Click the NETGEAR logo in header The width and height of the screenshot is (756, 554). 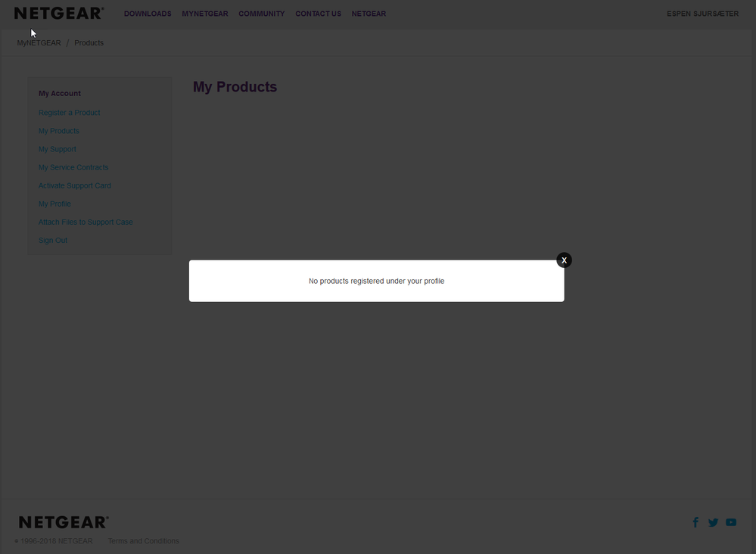coord(59,14)
